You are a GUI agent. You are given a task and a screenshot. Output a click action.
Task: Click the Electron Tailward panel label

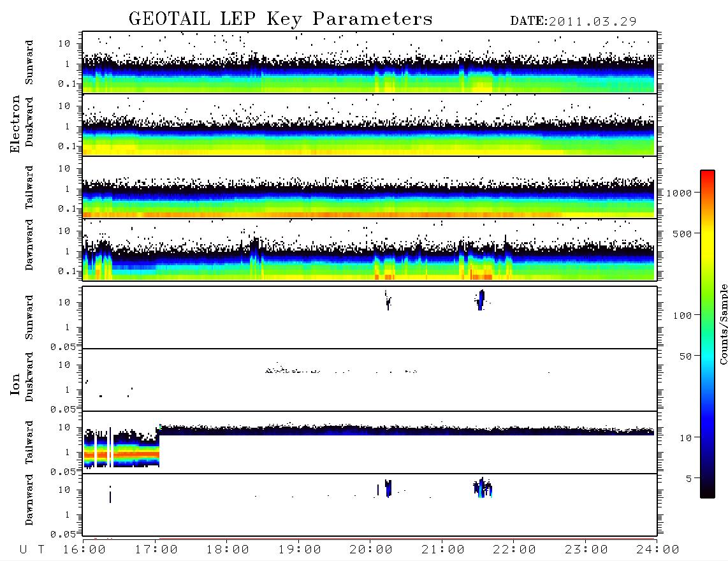[29, 187]
